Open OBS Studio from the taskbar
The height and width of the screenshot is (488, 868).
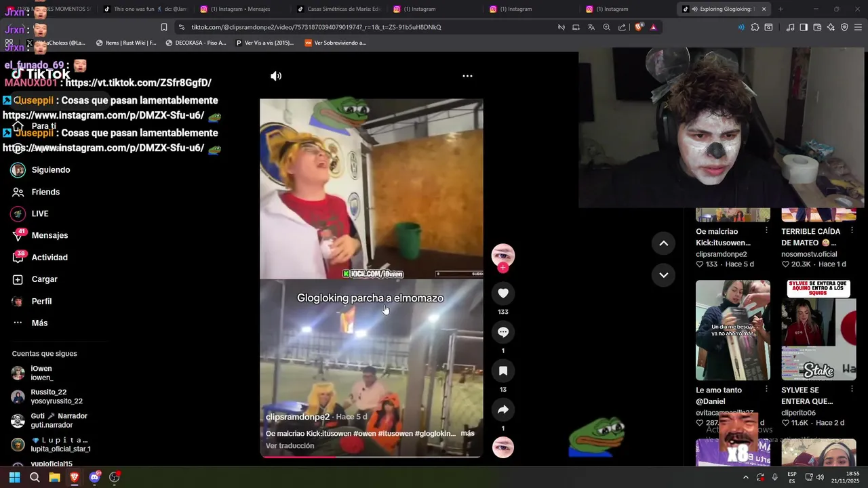pyautogui.click(x=115, y=477)
